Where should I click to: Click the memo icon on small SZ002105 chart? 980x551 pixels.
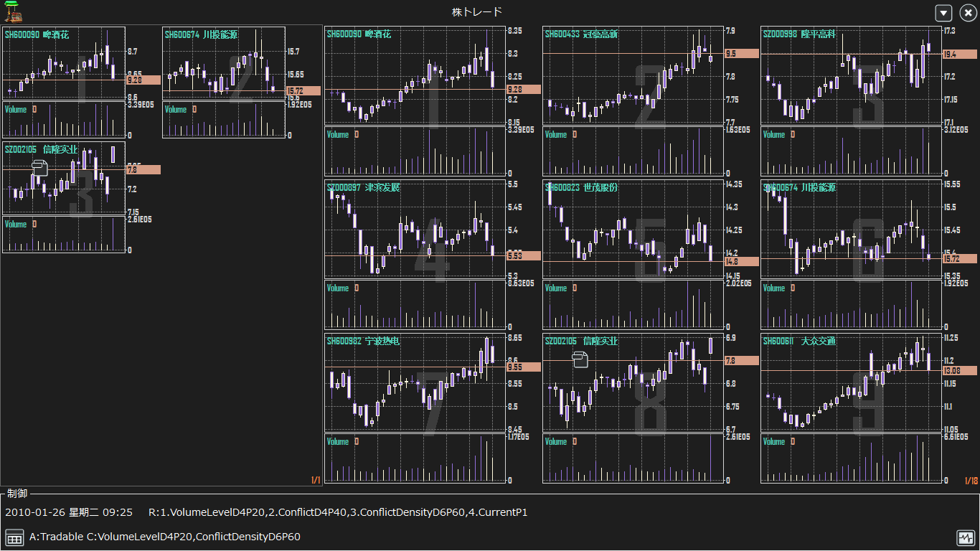click(39, 167)
